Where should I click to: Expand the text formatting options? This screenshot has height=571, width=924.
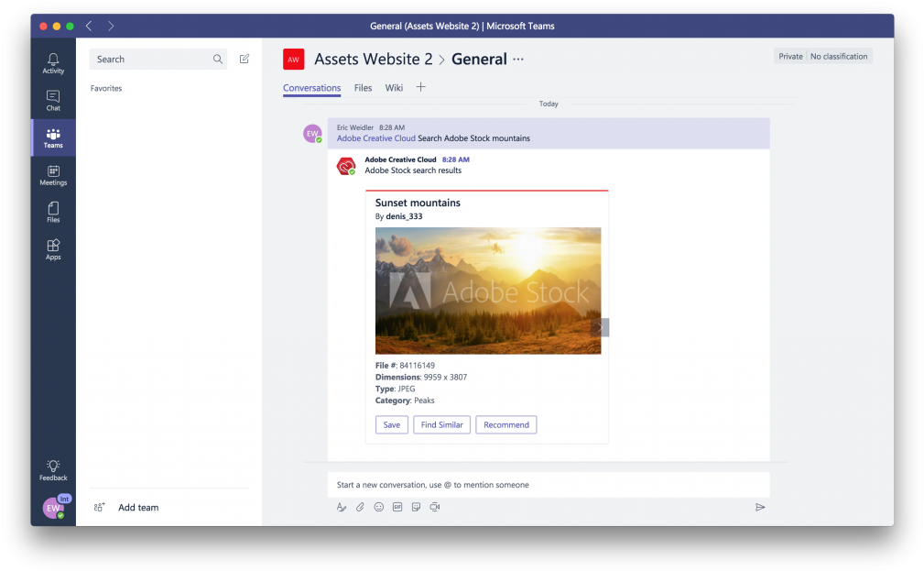(342, 507)
